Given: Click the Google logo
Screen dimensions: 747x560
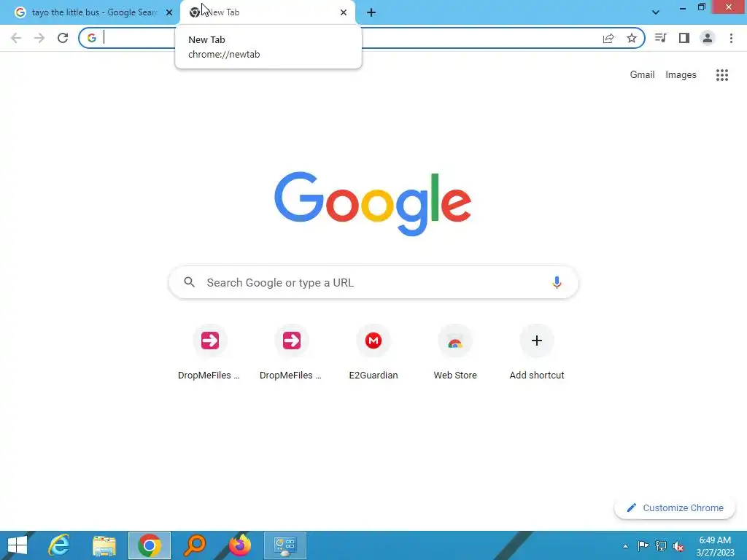Looking at the screenshot, I should click(373, 203).
